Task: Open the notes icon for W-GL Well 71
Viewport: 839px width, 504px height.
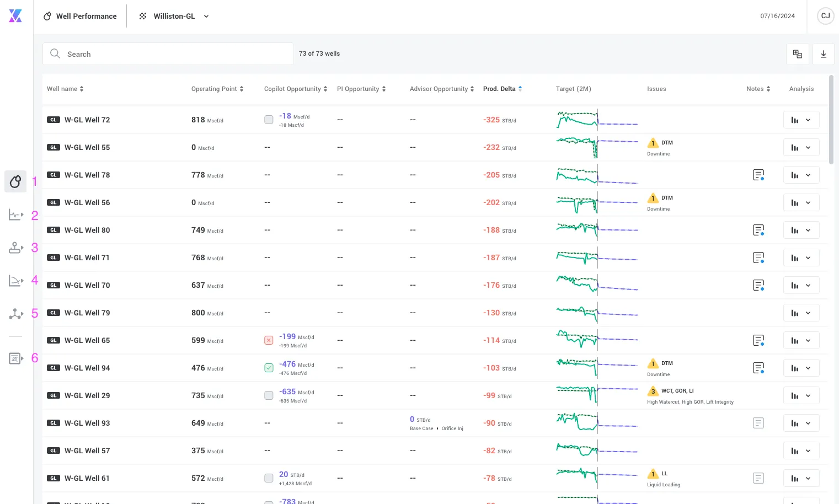Action: pos(758,258)
